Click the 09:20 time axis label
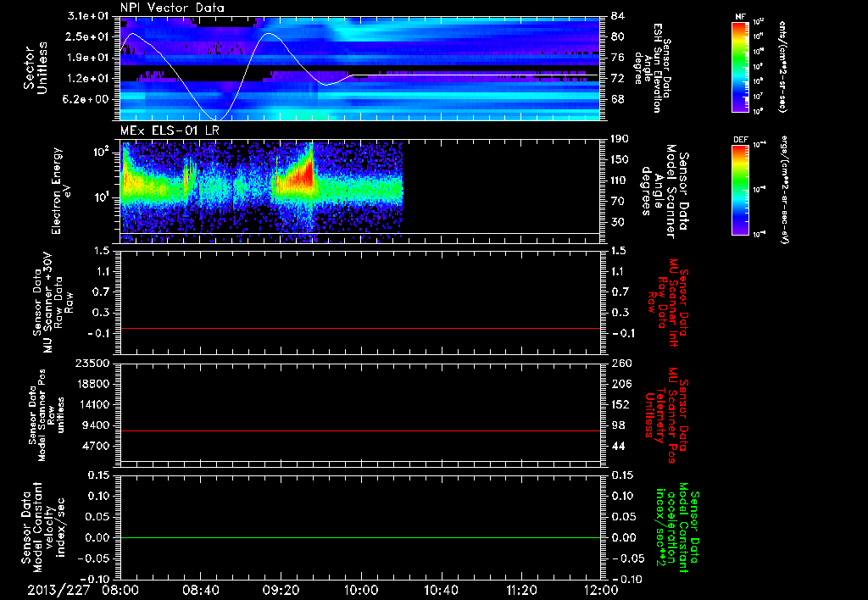Image resolution: width=868 pixels, height=600 pixels. pos(281,590)
